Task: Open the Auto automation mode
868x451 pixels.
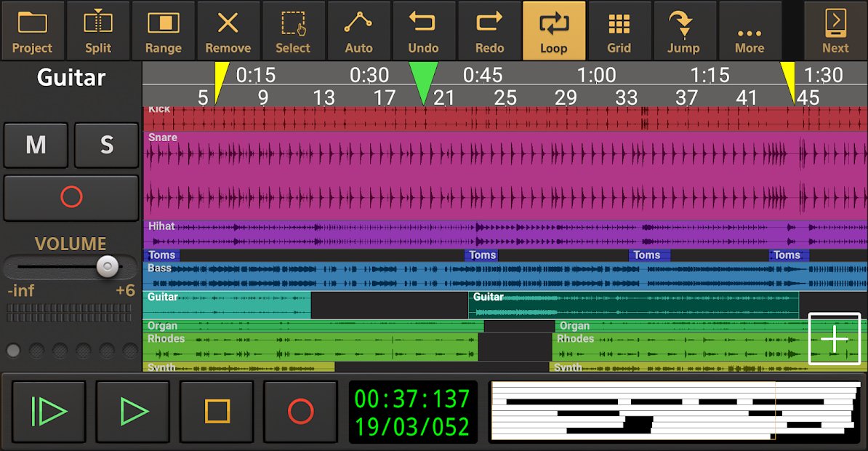Action: [x=359, y=29]
